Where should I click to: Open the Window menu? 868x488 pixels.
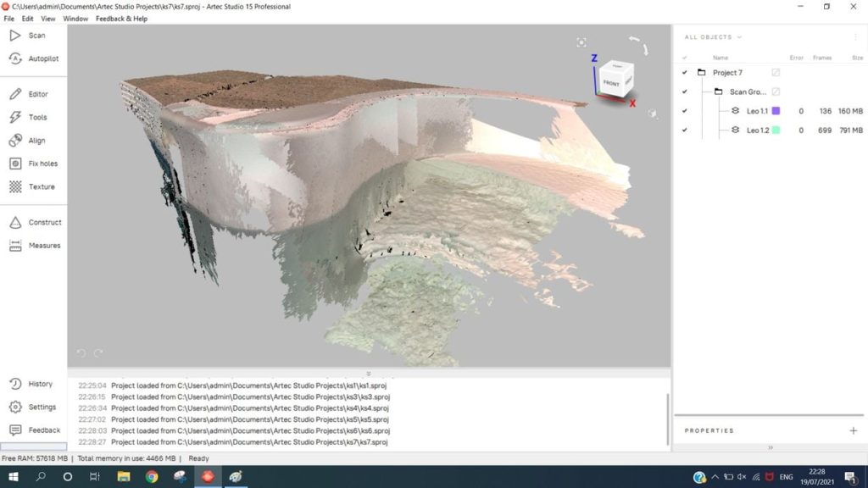(x=75, y=19)
